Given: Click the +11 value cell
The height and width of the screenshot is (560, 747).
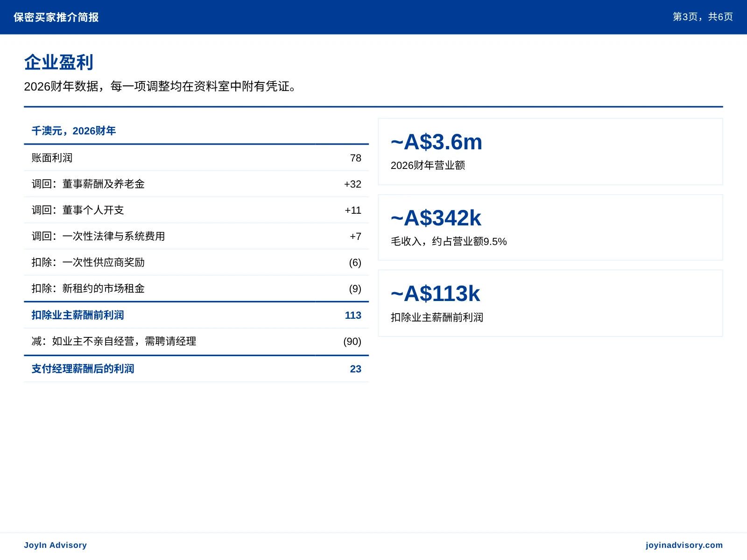Looking at the screenshot, I should 353,210.
